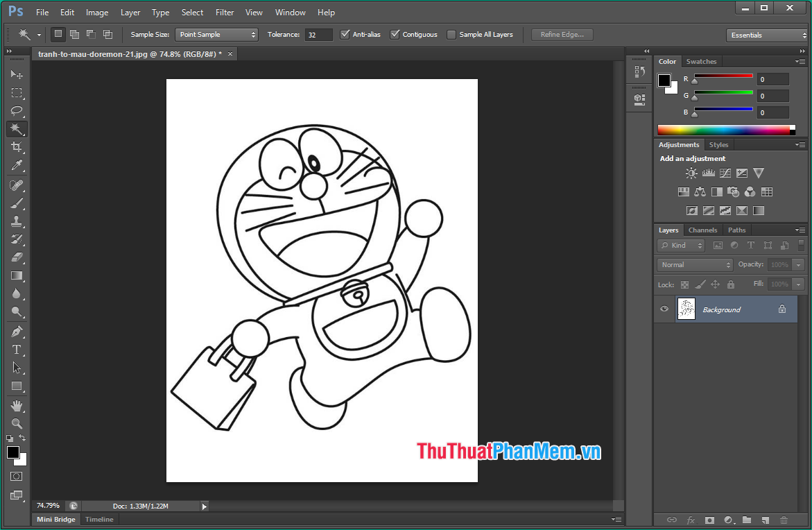Screen dimensions: 812x530
Task: Select the Rectangular Marquee tool
Action: (17, 93)
